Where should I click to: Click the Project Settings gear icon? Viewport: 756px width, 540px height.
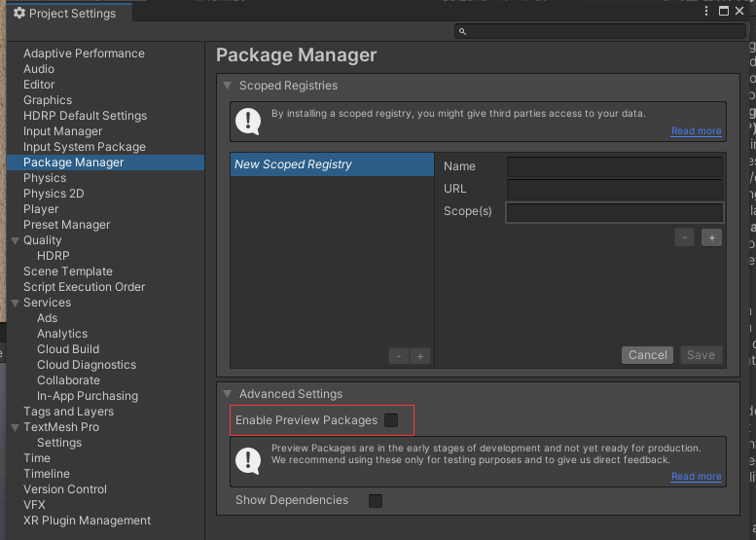coord(19,13)
